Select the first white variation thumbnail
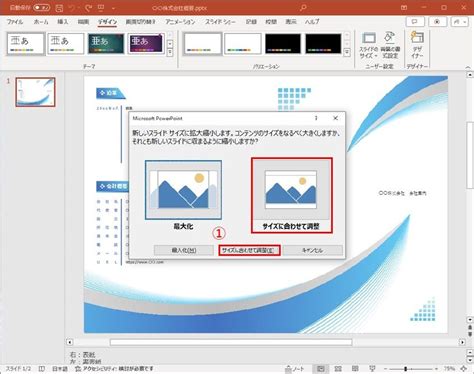This screenshot has height=374, width=474. [202, 43]
